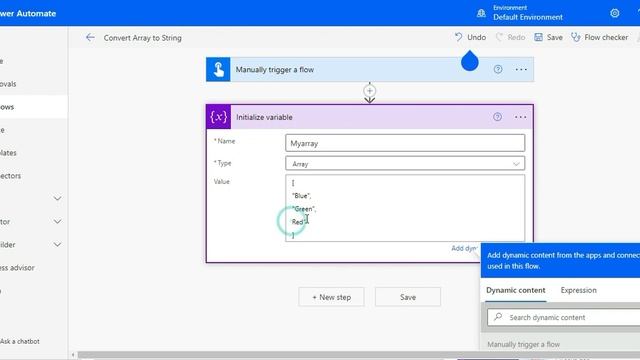The image size is (640, 360).
Task: Click the manual trigger hand icon
Action: click(x=218, y=69)
